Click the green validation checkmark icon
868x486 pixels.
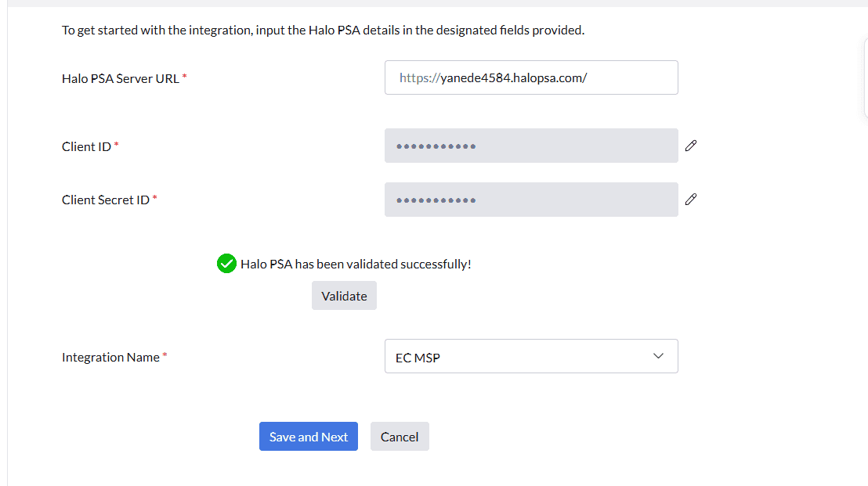tap(226, 264)
